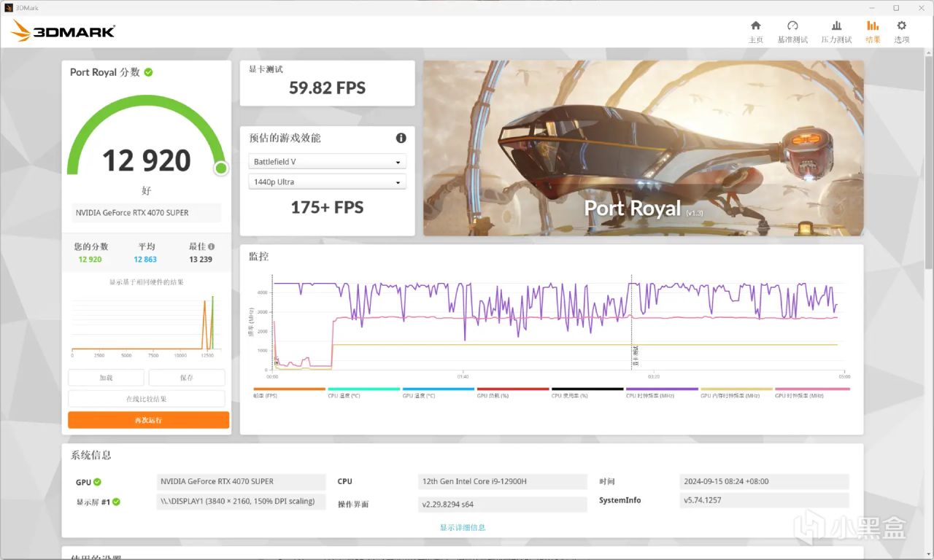Click the green check beside GPU label
Screen dimensions: 934x560
click(98, 482)
